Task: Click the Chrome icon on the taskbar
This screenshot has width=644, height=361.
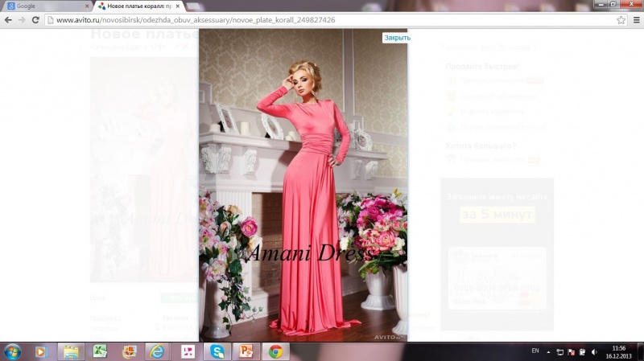Action: pyautogui.click(x=275, y=351)
